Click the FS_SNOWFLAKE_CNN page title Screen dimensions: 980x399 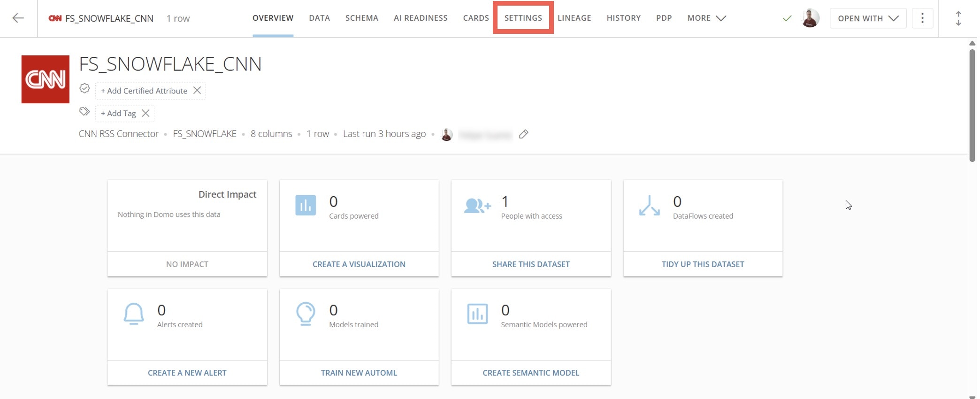click(x=170, y=64)
